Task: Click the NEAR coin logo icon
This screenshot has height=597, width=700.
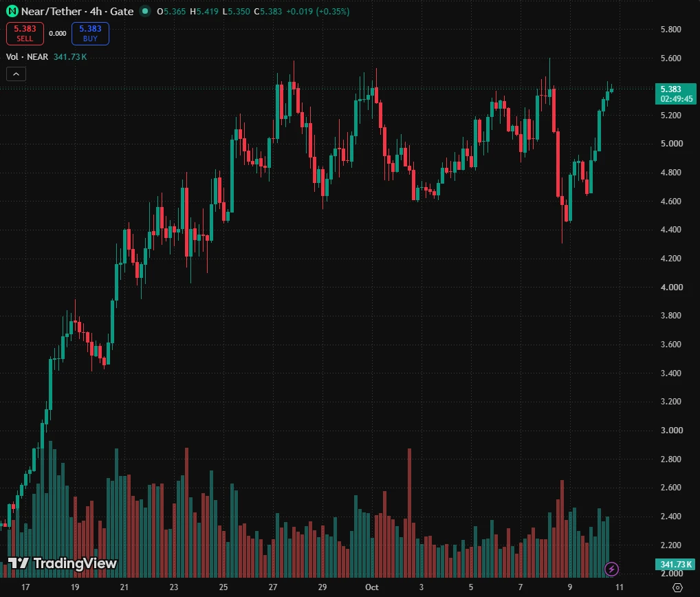Action: click(12, 11)
